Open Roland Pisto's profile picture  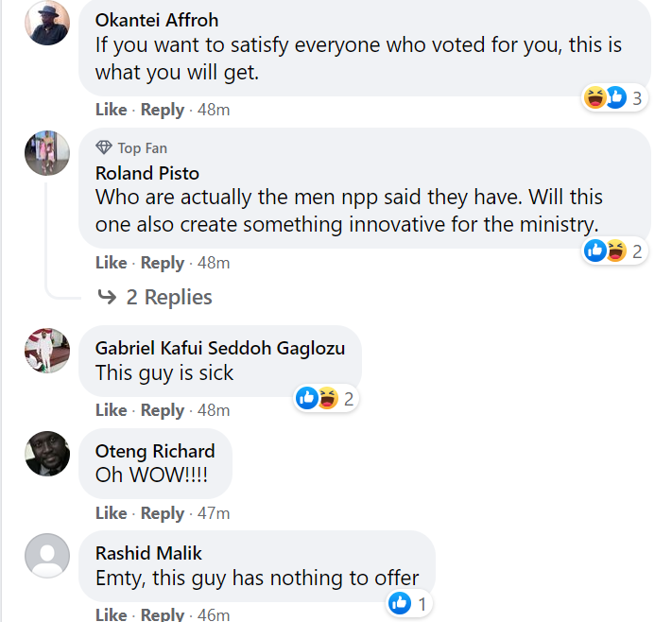(x=46, y=153)
